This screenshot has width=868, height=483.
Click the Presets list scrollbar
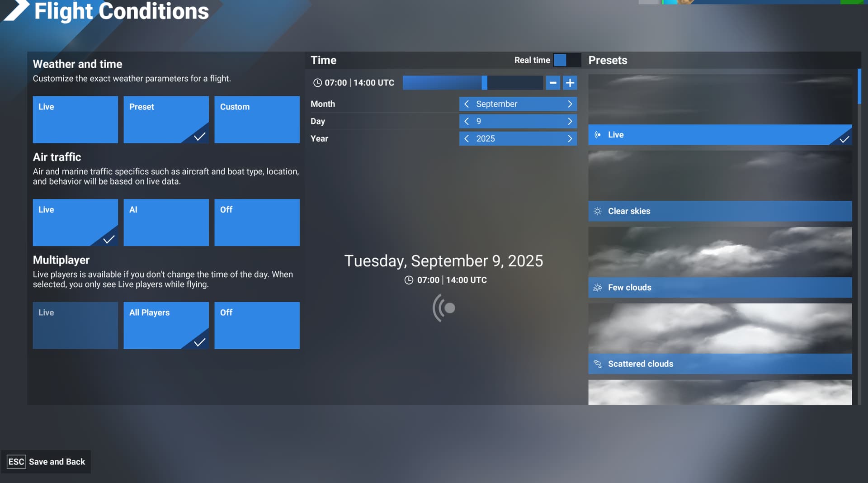point(859,86)
